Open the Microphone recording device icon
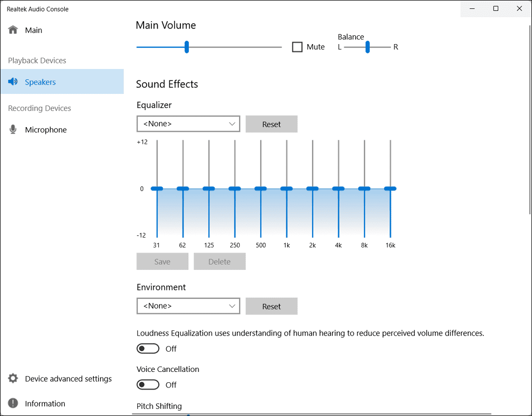 pyautogui.click(x=12, y=129)
